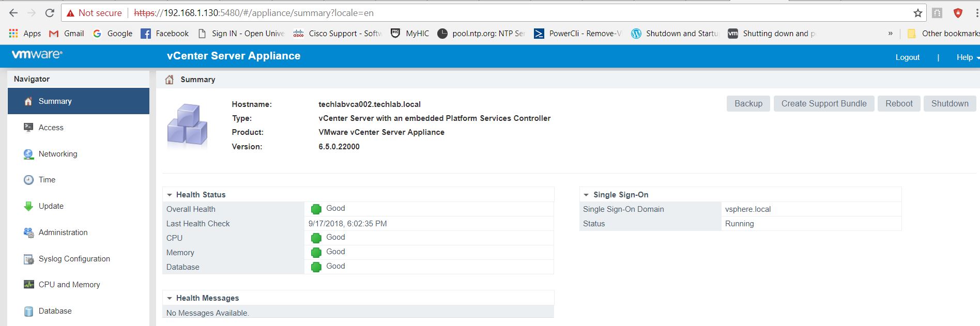Click the Shutdown button
This screenshot has height=326, width=980.
click(x=950, y=104)
